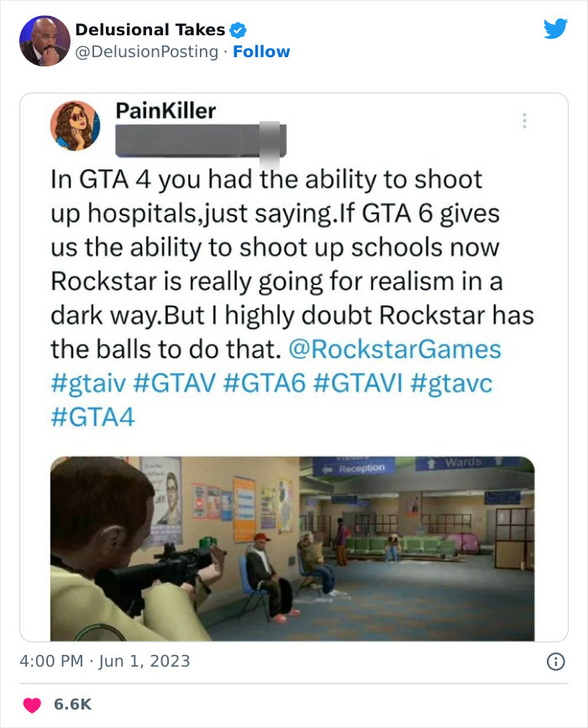
Task: Click the Twitter bird logo icon
Action: pos(555,29)
